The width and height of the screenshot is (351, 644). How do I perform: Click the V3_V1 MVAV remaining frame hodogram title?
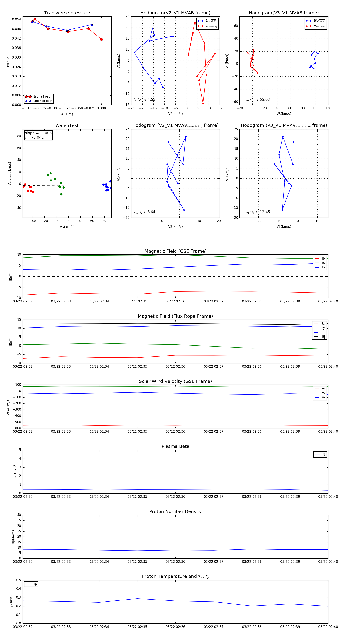(284, 125)
